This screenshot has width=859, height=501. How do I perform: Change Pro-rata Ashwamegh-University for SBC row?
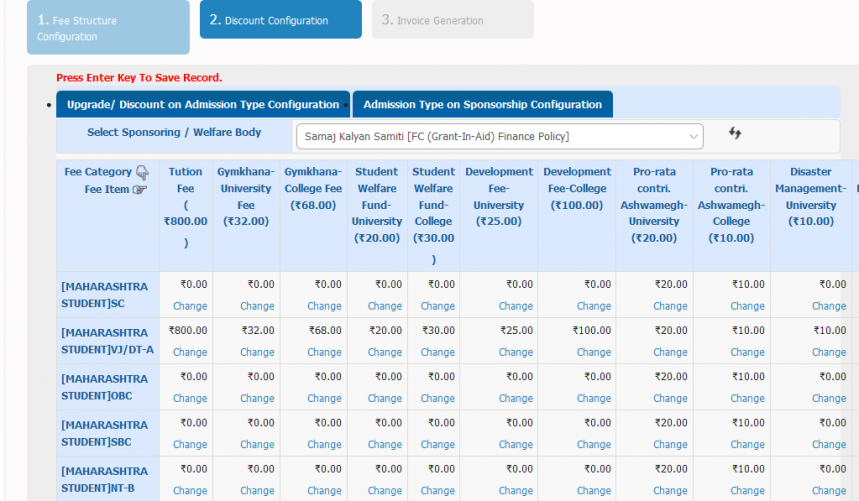670,445
